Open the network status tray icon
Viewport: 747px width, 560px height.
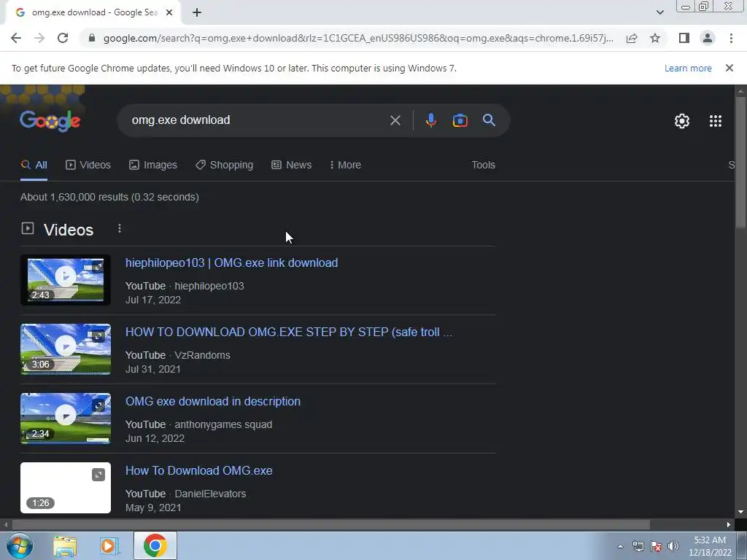tap(638, 546)
